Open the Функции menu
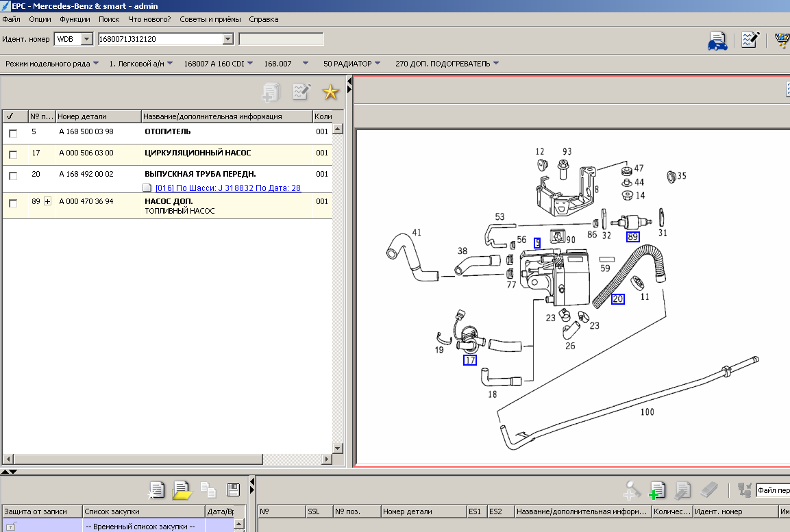 pos(75,19)
